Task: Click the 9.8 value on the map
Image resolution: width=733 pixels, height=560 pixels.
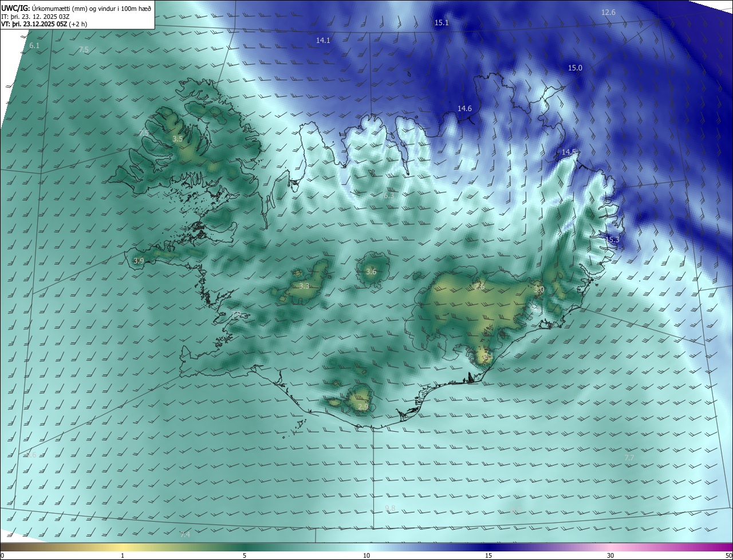Action: (x=390, y=508)
